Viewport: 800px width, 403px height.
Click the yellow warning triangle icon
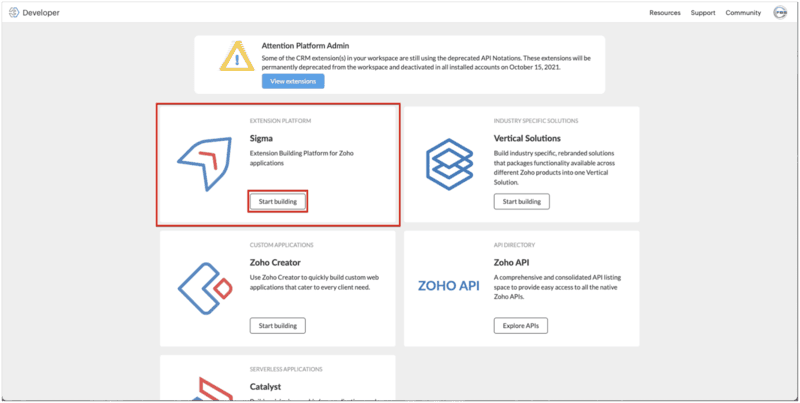click(236, 57)
